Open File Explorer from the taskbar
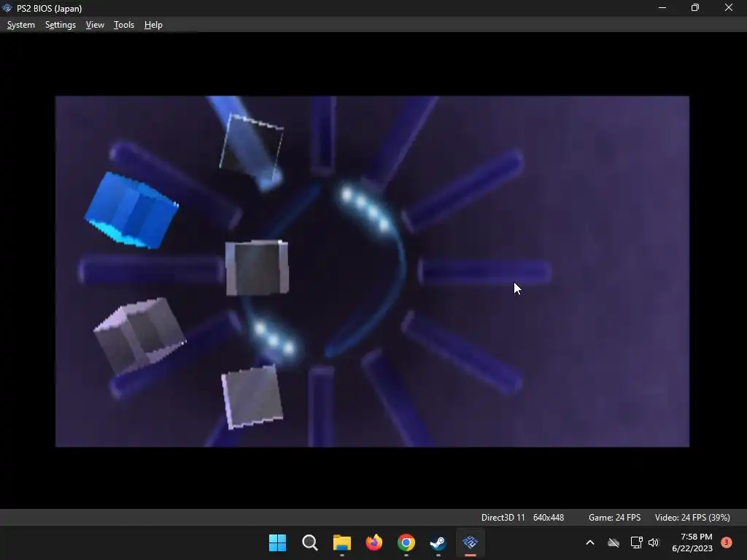Viewport: 747px width, 560px height. click(x=341, y=542)
